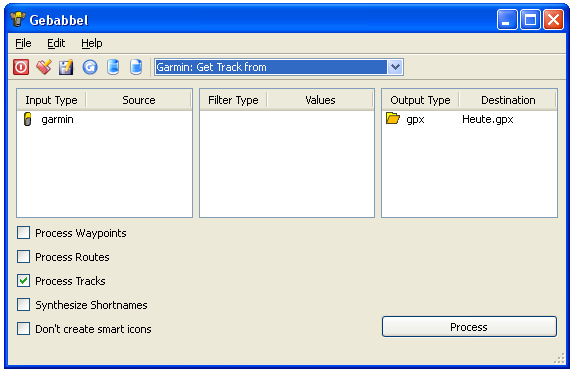Uncheck the Process Tracks checkbox
The width and height of the screenshot is (572, 370).
pos(24,281)
